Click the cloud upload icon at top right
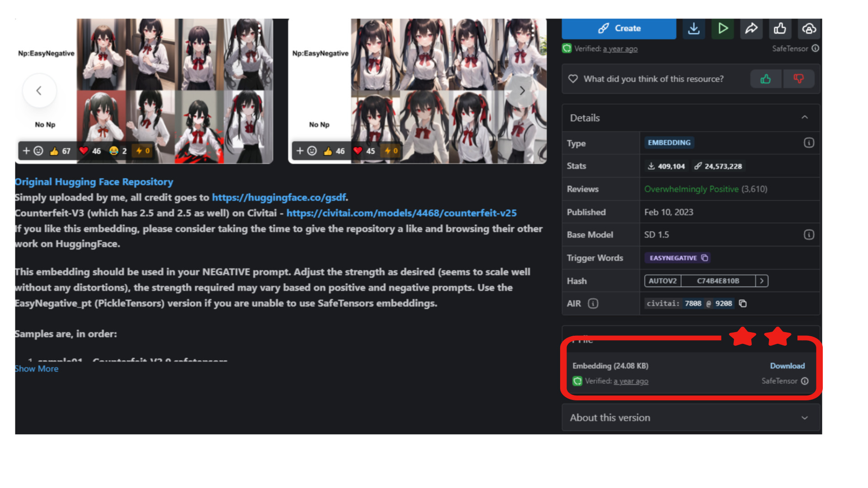Screen dimensions: 868x488 click(x=809, y=28)
